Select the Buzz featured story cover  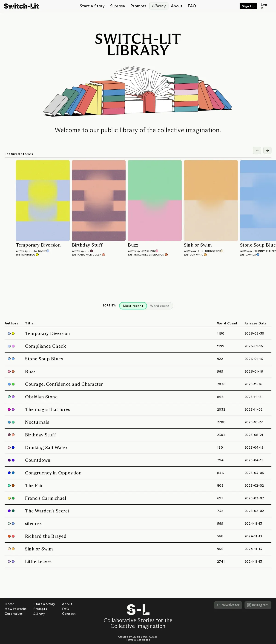(155, 200)
